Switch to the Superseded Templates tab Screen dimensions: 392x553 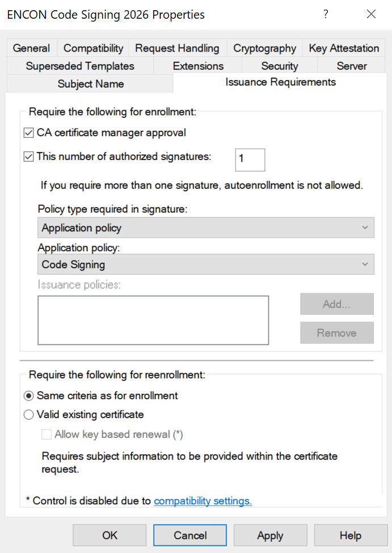pyautogui.click(x=79, y=66)
